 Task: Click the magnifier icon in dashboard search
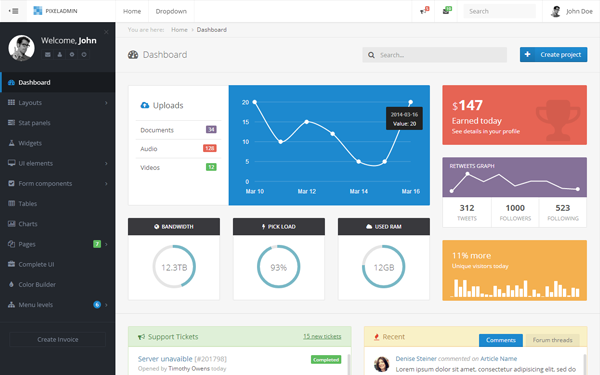371,55
